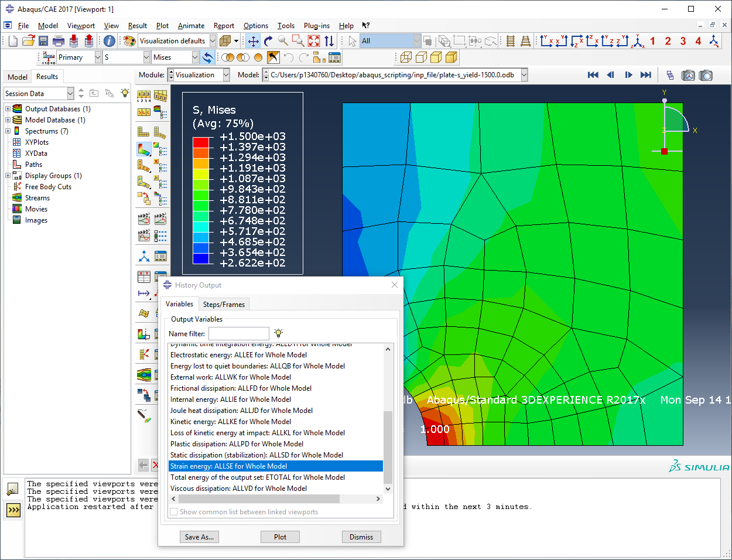Screen dimensions: 732x560
Task: Dismiss the History Output dialog
Action: tap(361, 537)
